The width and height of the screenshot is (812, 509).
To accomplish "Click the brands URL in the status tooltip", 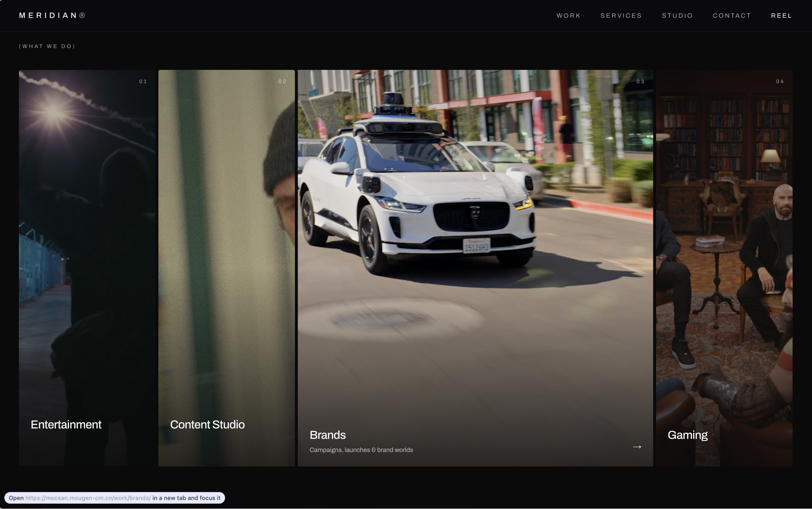I will click(88, 498).
